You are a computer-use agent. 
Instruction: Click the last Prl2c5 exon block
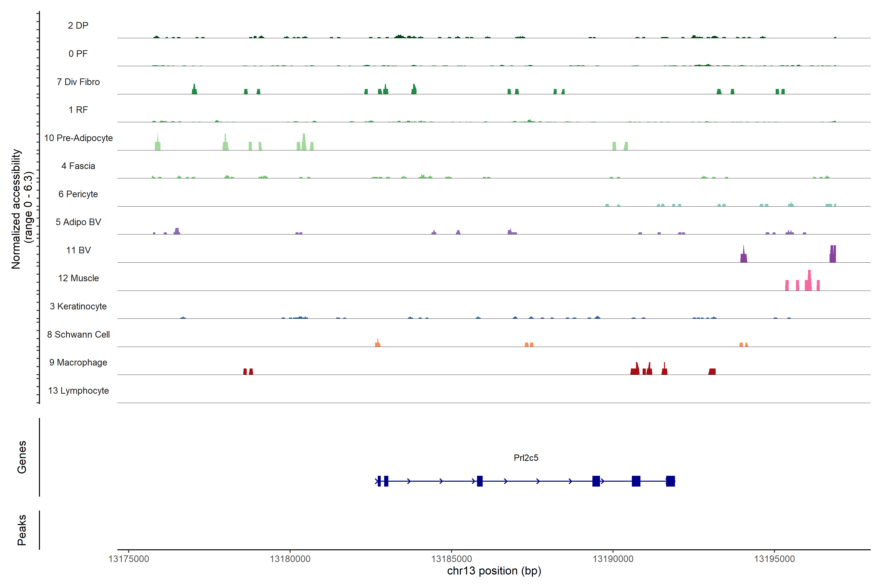click(671, 481)
